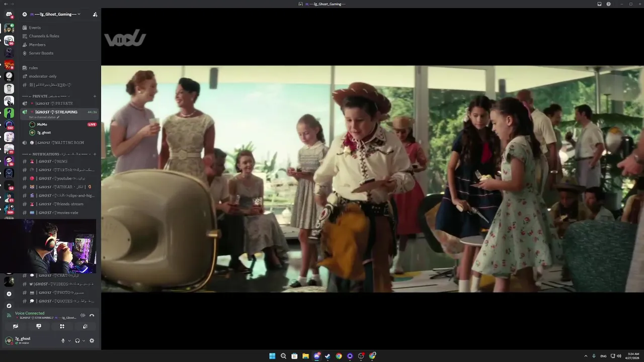
Task: Open File Explorer from the taskbar
Action: coord(305,356)
